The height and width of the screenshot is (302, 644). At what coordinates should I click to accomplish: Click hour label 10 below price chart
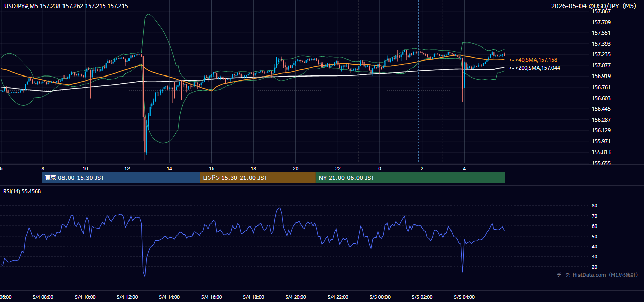pyautogui.click(x=85, y=168)
